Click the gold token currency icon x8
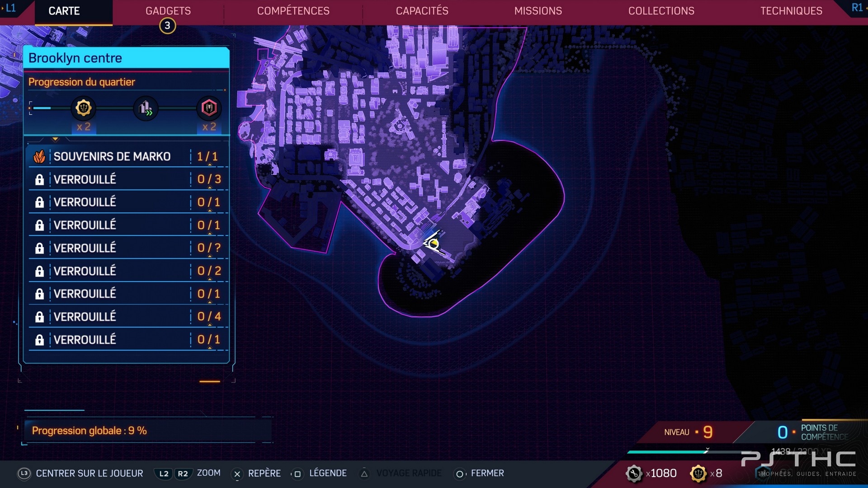 click(698, 474)
